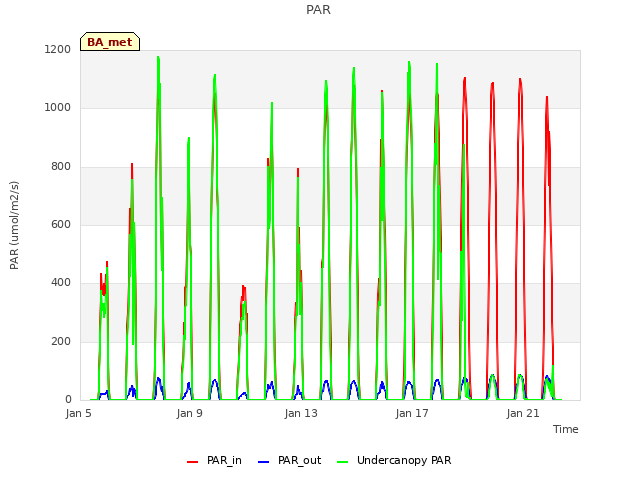Select the BA_met annotation label
Screen dimensions: 640x480
coord(110,42)
